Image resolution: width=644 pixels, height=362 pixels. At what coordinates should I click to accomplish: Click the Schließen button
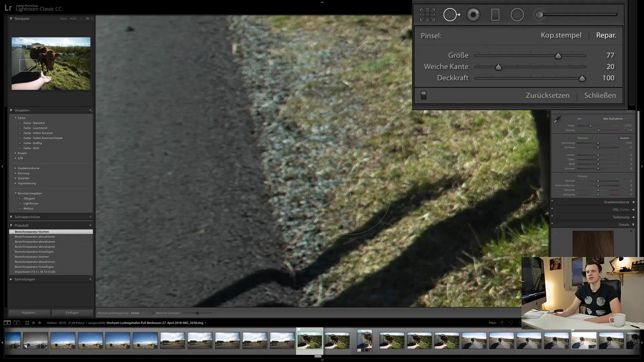tap(600, 96)
